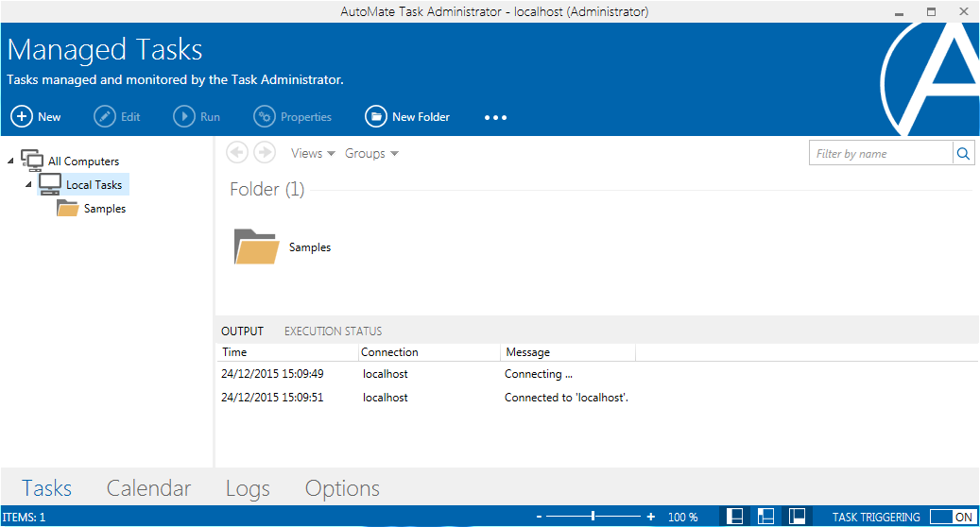Click 'ITEMS: 1' in status bar
The width and height of the screenshot is (980, 527).
coord(24,517)
